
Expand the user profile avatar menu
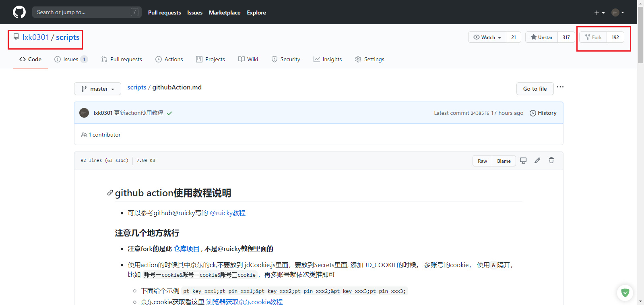[x=617, y=12]
